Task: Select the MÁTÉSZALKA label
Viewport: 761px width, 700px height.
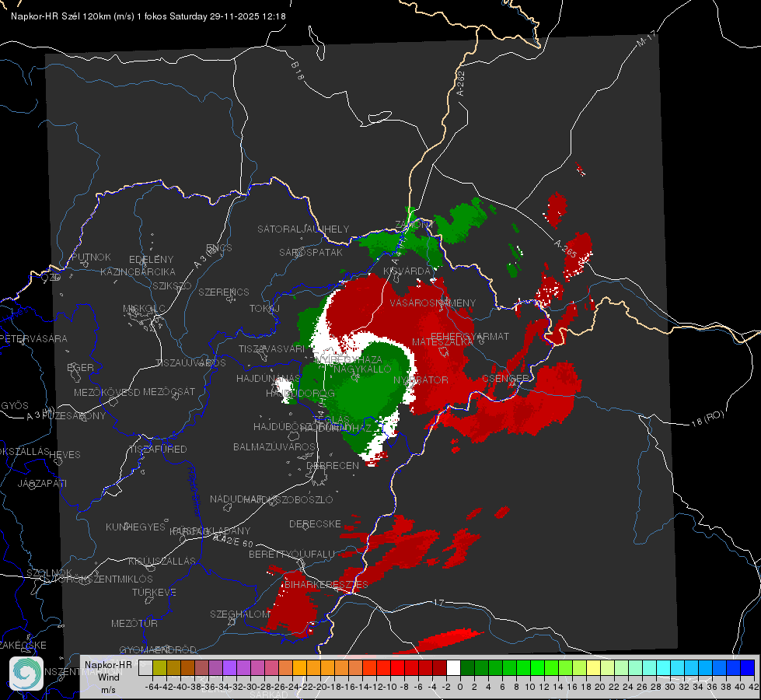Action: (442, 342)
